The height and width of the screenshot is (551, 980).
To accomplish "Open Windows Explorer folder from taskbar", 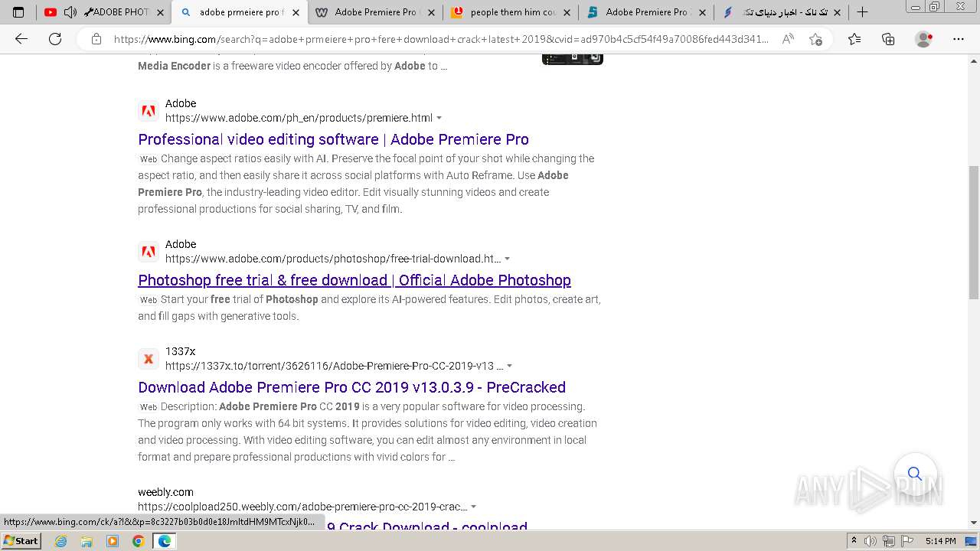I will pos(87,541).
